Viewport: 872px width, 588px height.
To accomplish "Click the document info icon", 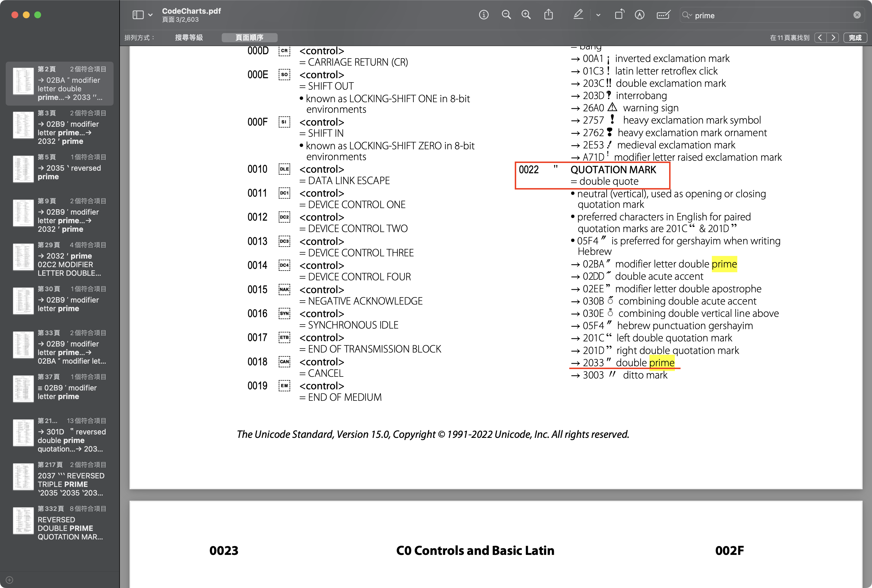I will pos(484,15).
